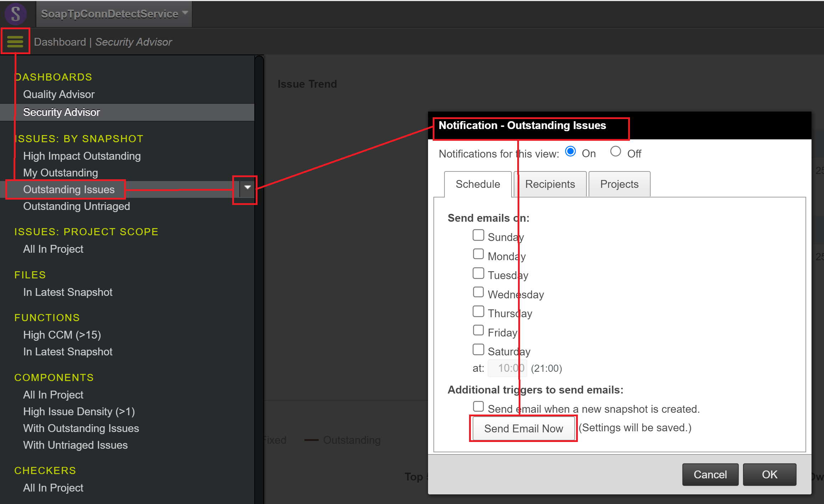
Task: Select the Off notifications radio button
Action: [615, 151]
